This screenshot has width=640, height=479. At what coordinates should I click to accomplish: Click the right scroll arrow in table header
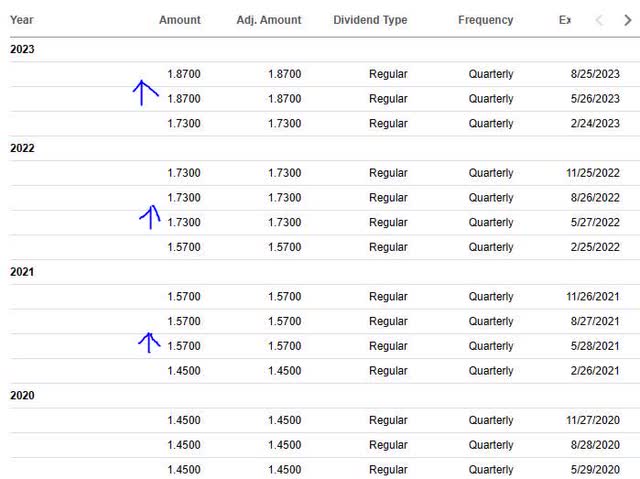628,20
